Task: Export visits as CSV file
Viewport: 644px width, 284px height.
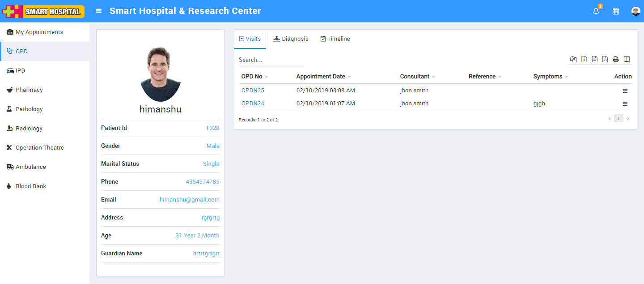Action: [594, 59]
